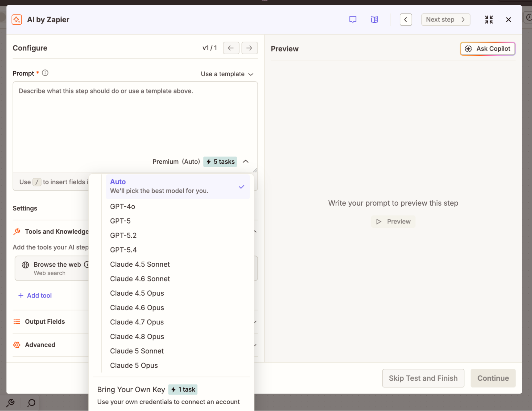Close the AI by Zapier panel
This screenshot has height=411, width=532.
pos(508,20)
